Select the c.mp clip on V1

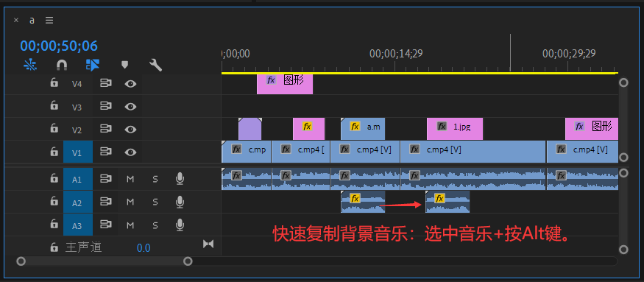(x=247, y=152)
